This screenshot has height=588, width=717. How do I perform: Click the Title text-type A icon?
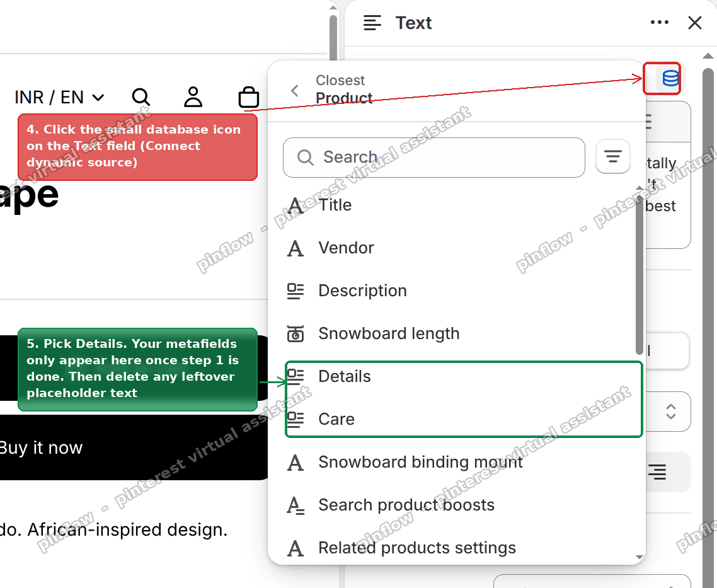(x=295, y=205)
